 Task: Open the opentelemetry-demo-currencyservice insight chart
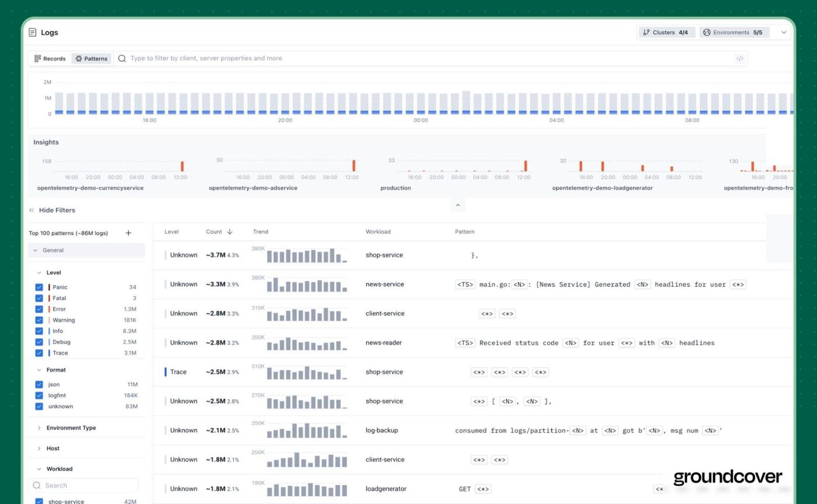(114, 173)
